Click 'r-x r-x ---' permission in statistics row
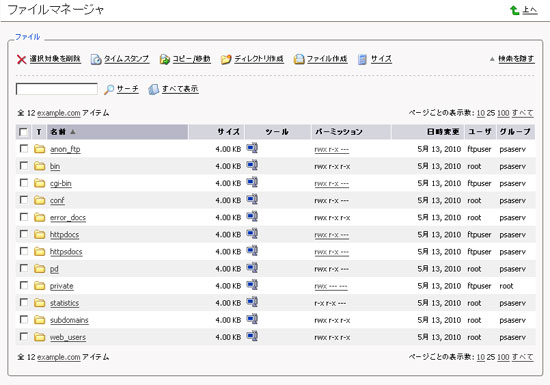The height and width of the screenshot is (385, 550). tap(330, 303)
